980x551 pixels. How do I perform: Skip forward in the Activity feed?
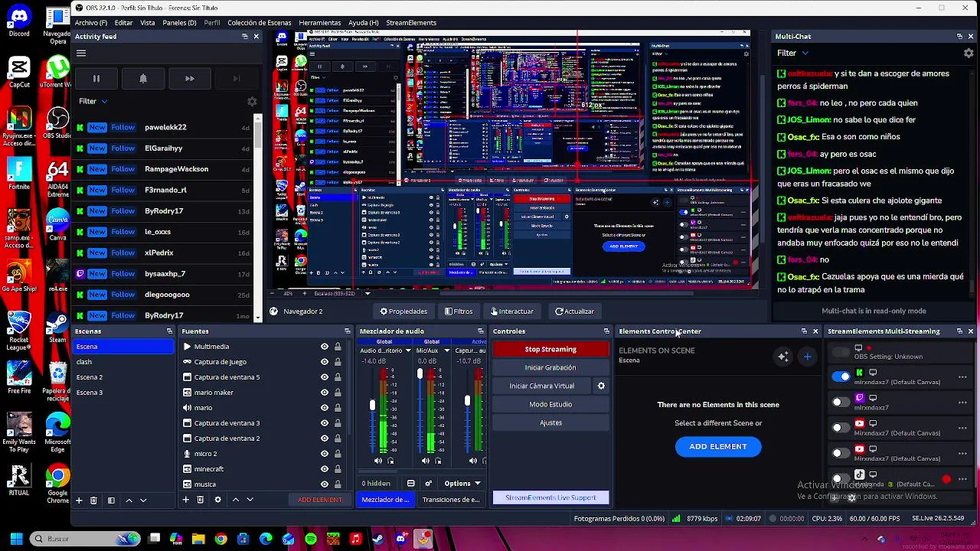coord(190,78)
